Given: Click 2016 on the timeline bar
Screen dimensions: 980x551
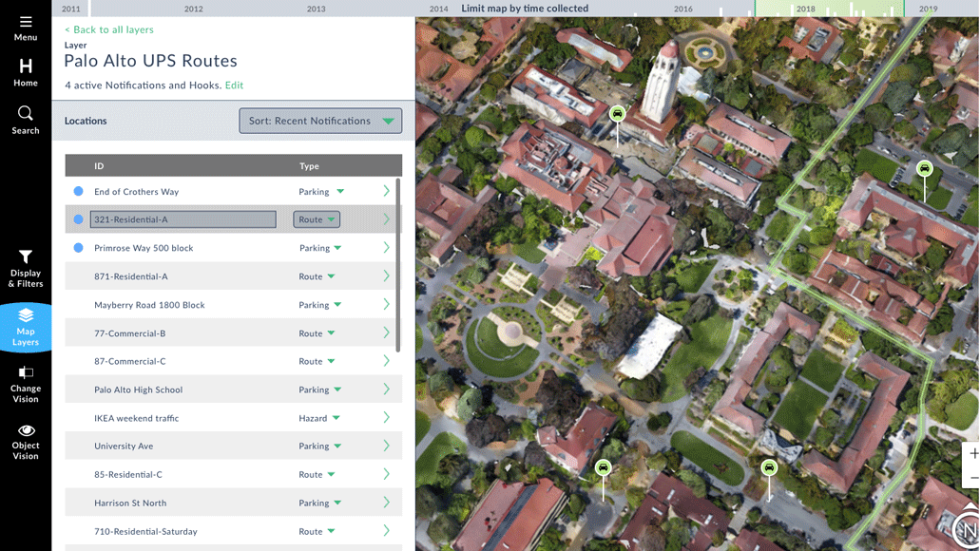Looking at the screenshot, I should tap(682, 9).
